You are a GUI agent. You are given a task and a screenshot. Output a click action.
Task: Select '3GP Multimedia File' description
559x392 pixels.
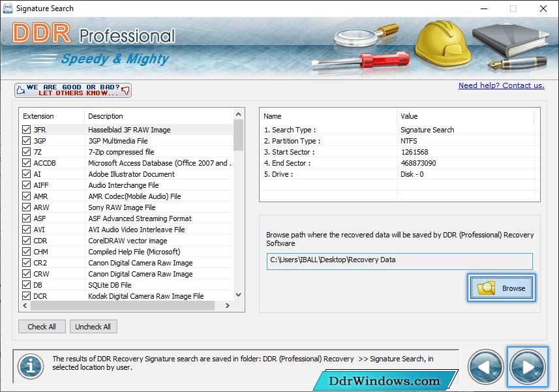pos(117,141)
